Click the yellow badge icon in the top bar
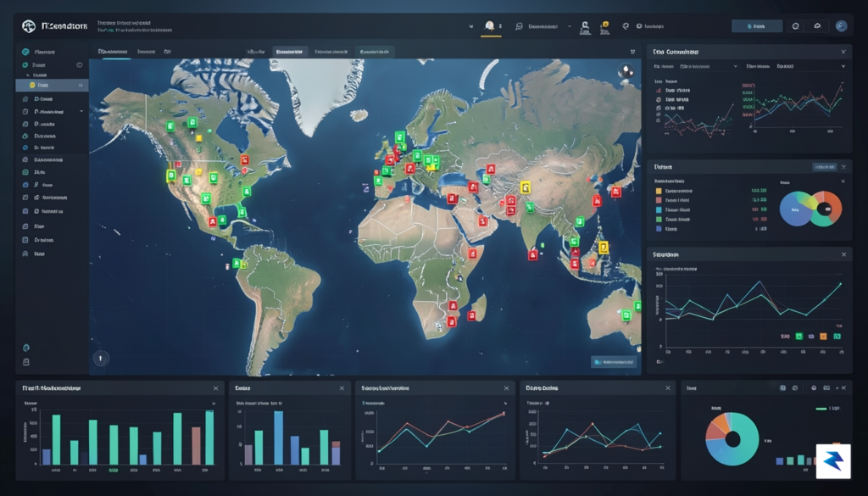The width and height of the screenshot is (868, 496). 605,26
